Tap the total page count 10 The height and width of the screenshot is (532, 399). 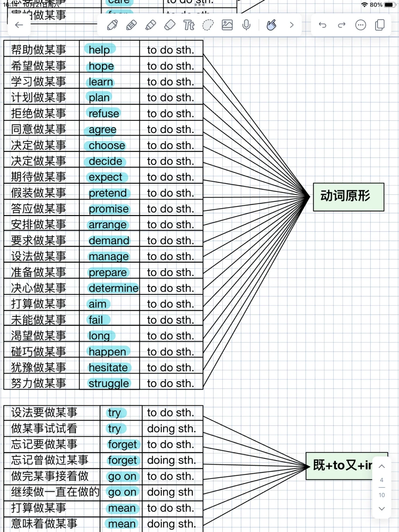point(382,495)
